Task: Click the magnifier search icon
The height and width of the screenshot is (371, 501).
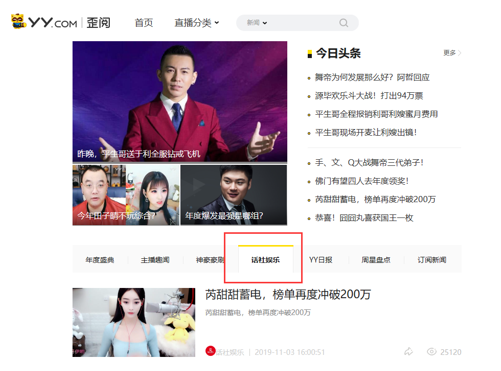Action: point(343,23)
